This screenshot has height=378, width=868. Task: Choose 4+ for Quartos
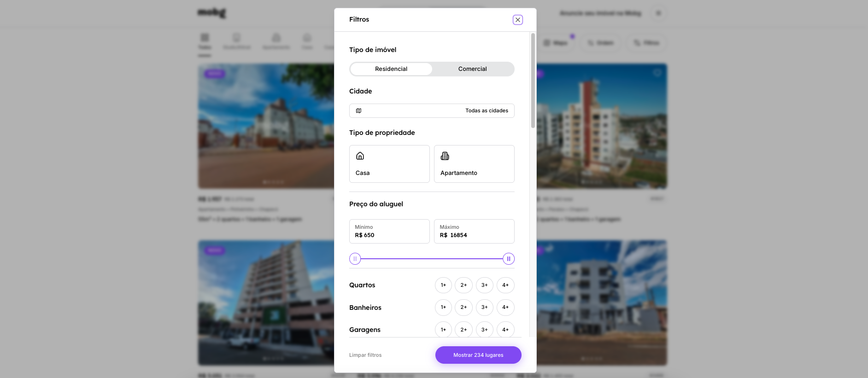tap(505, 285)
